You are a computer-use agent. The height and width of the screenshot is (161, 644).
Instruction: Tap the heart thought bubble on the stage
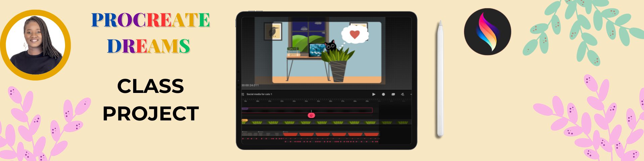[354, 34]
